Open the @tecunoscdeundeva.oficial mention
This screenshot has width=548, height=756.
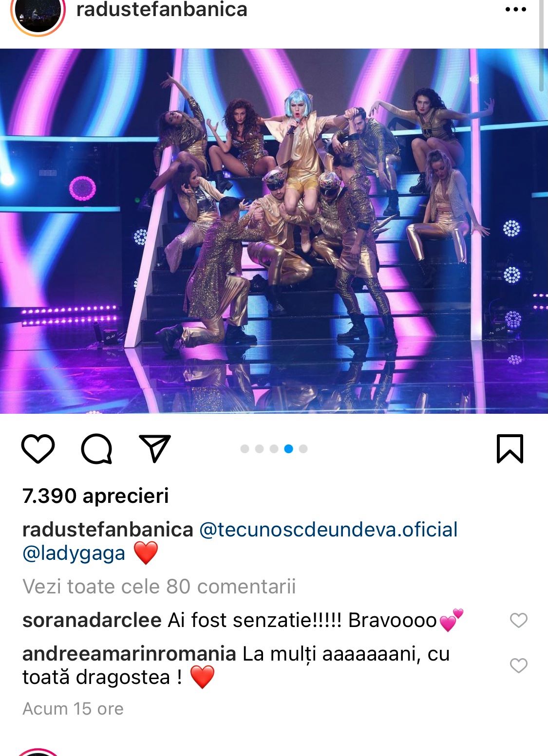(x=328, y=530)
